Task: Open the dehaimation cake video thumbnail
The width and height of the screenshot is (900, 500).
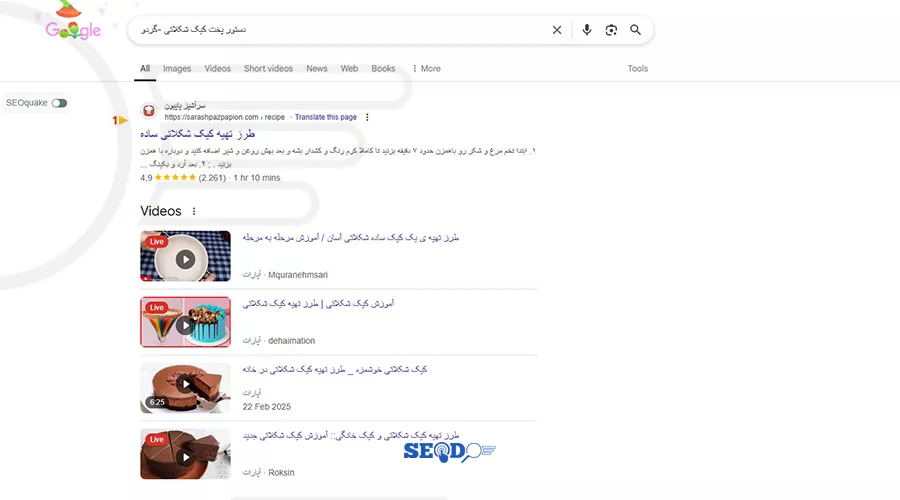Action: [185, 322]
